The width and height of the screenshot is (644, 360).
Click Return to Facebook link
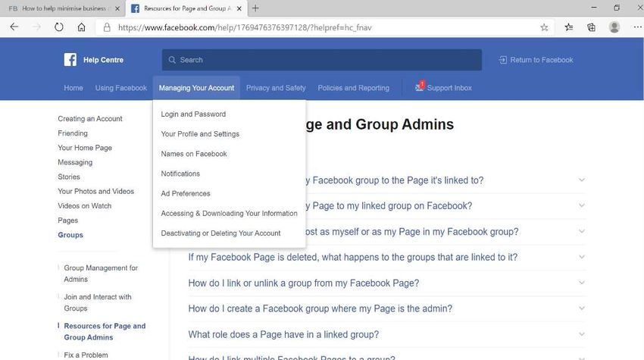click(541, 60)
